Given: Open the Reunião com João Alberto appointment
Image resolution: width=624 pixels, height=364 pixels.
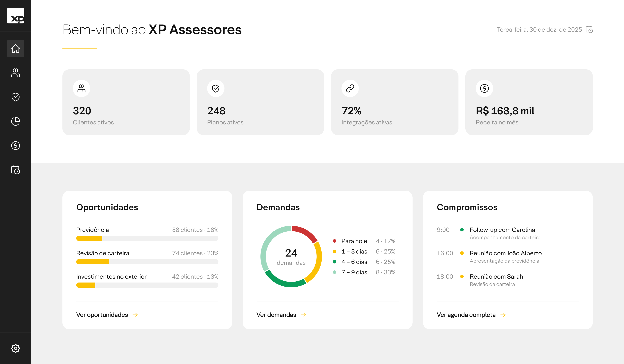Looking at the screenshot, I should coord(508,257).
